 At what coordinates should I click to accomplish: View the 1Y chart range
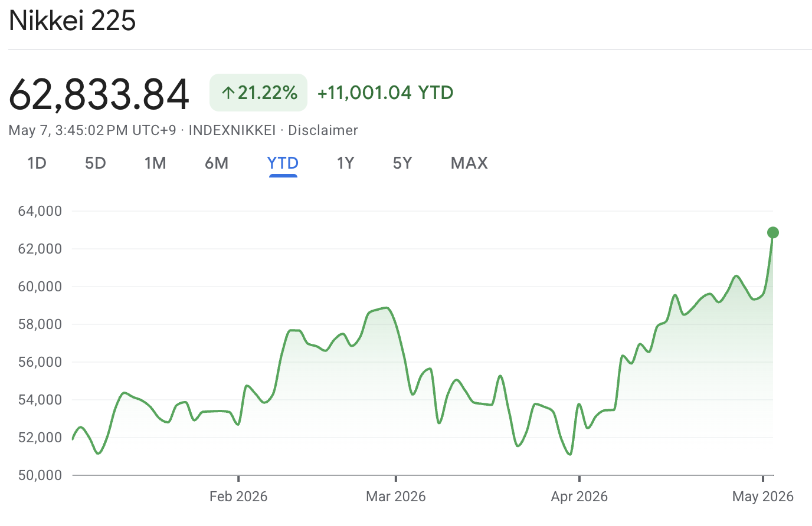click(345, 163)
